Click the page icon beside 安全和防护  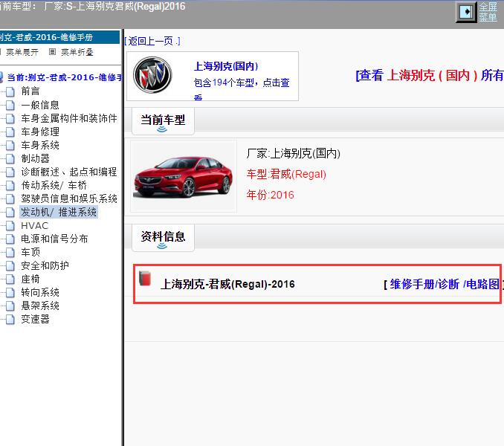pos(10,265)
